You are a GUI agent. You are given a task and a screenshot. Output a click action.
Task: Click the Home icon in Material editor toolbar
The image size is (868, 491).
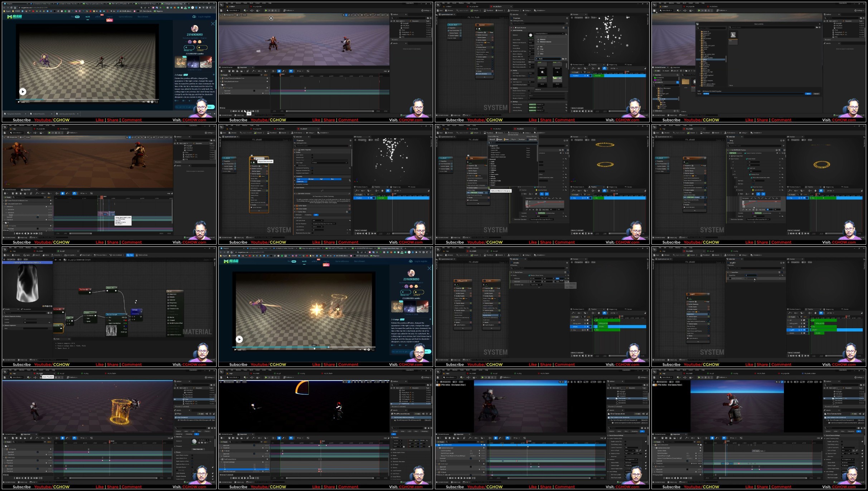[46, 255]
